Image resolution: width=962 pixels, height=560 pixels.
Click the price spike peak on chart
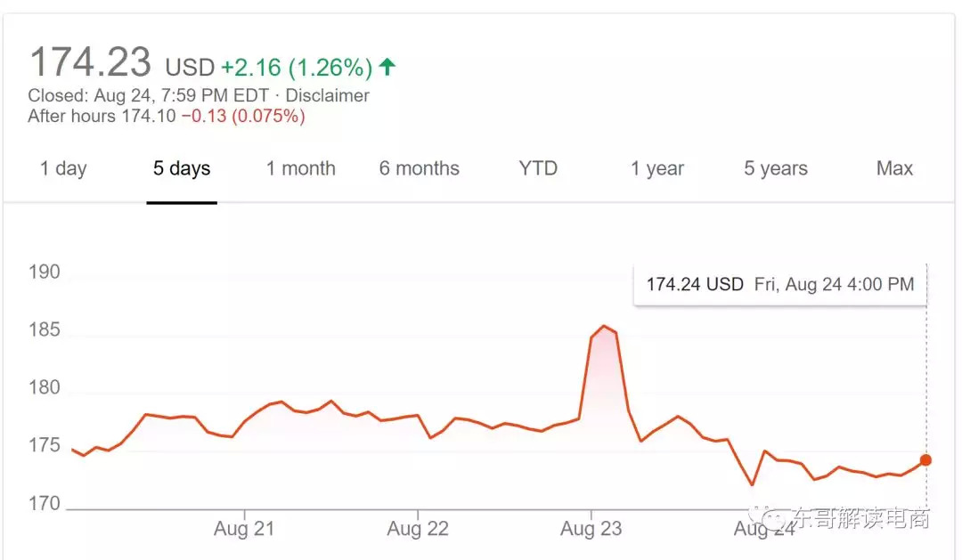pyautogui.click(x=604, y=326)
